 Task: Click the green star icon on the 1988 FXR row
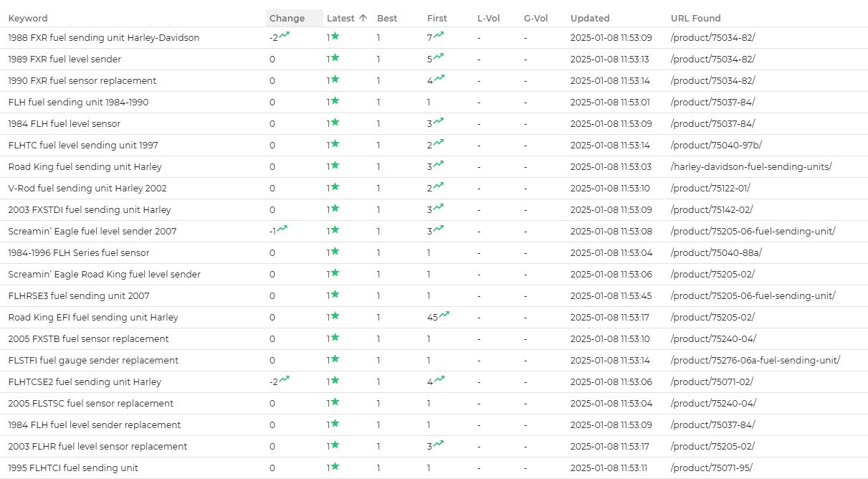[334, 37]
